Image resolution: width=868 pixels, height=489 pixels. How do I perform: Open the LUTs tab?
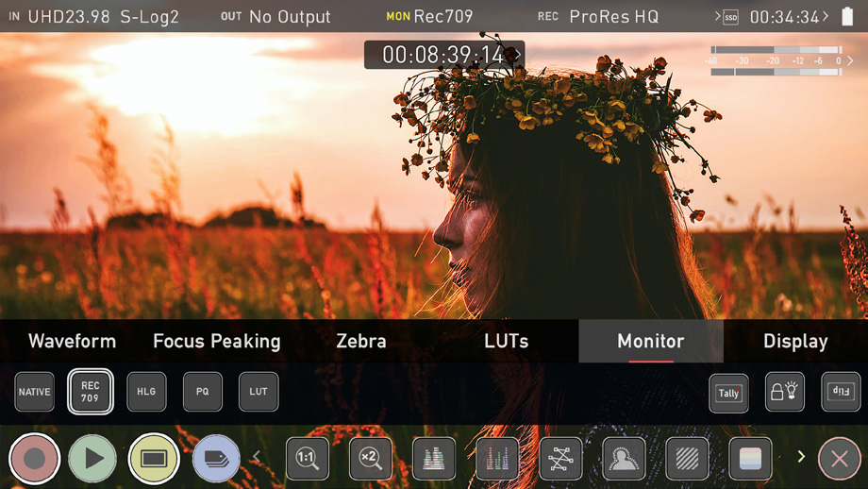[x=506, y=341]
